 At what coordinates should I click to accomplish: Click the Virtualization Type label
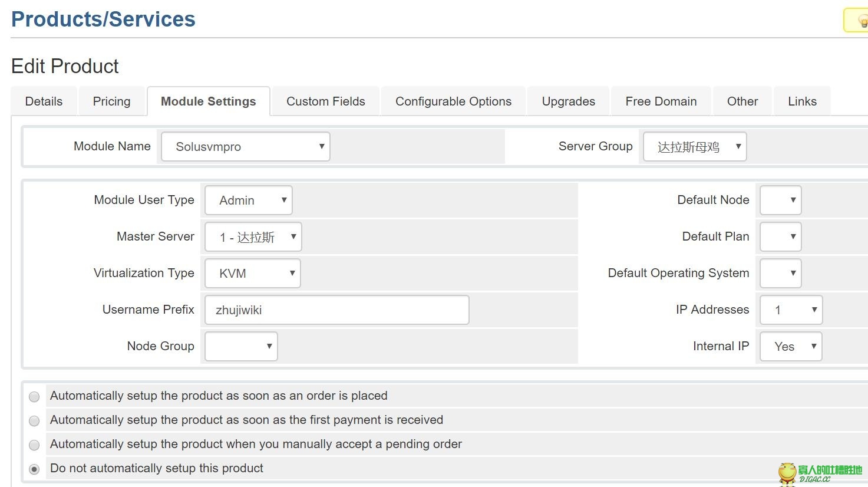(144, 273)
